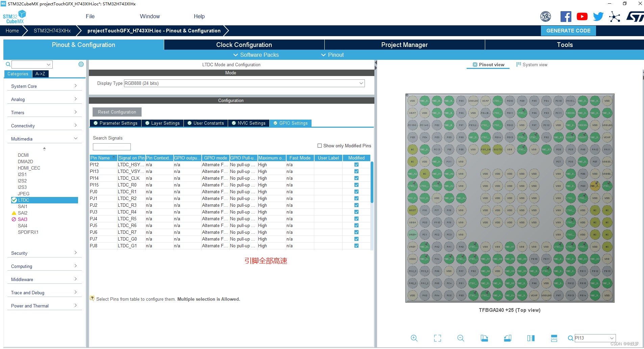Click the Reset Configuration button

(x=117, y=112)
